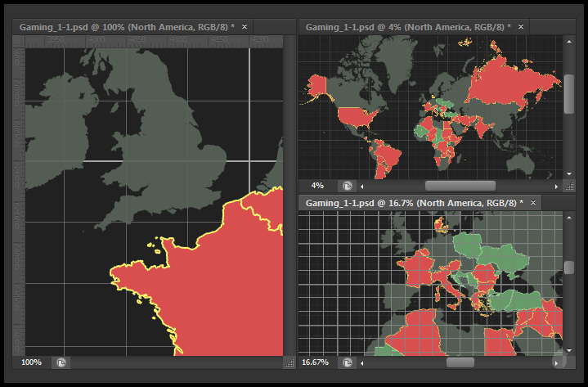Click the resize grip of the 100% window
This screenshot has height=387, width=588.
click(x=288, y=362)
